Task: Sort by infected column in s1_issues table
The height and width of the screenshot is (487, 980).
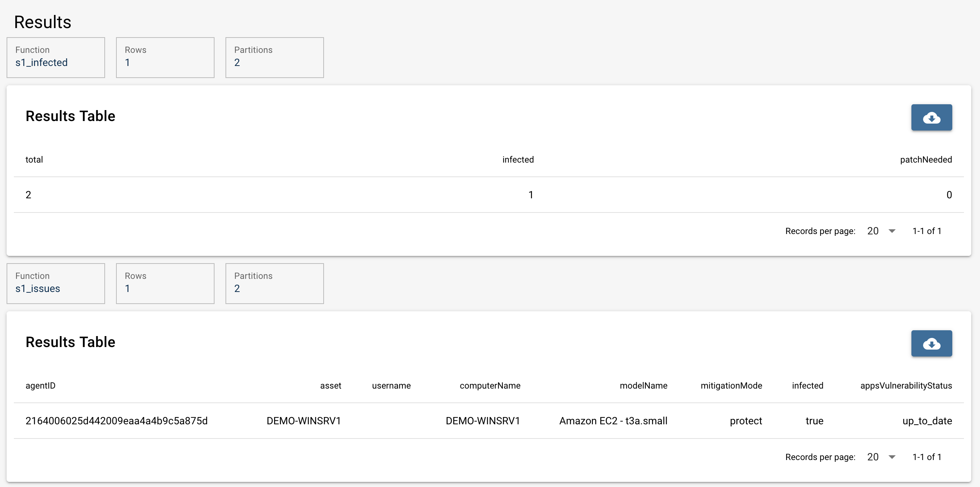Action: tap(807, 386)
